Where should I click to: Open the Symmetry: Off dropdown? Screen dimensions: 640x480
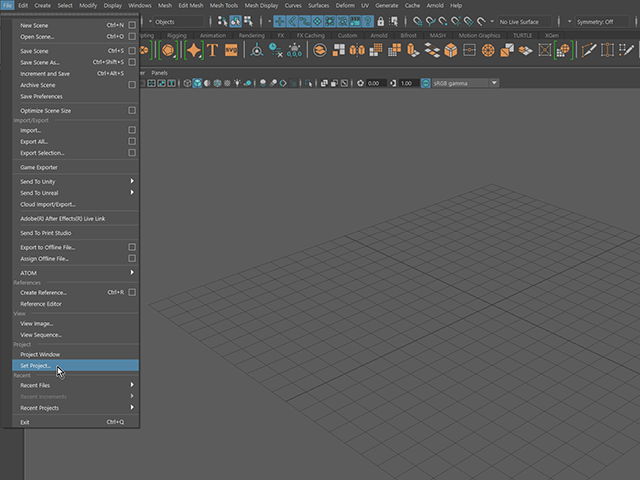click(602, 22)
